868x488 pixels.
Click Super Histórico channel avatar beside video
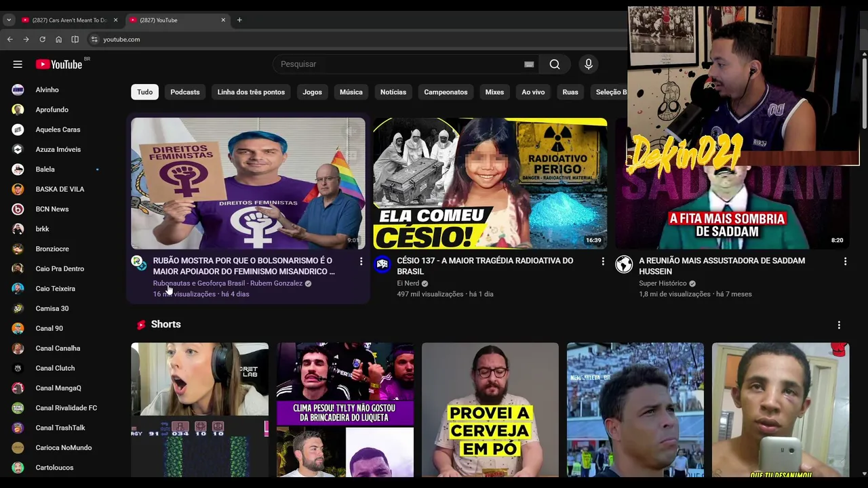(x=624, y=264)
